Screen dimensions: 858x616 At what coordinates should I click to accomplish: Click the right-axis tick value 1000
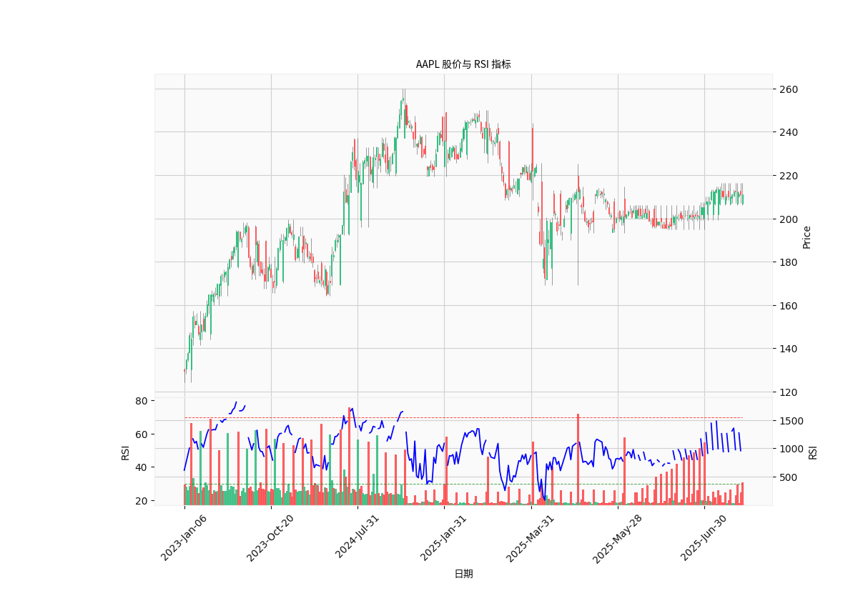[x=792, y=449]
